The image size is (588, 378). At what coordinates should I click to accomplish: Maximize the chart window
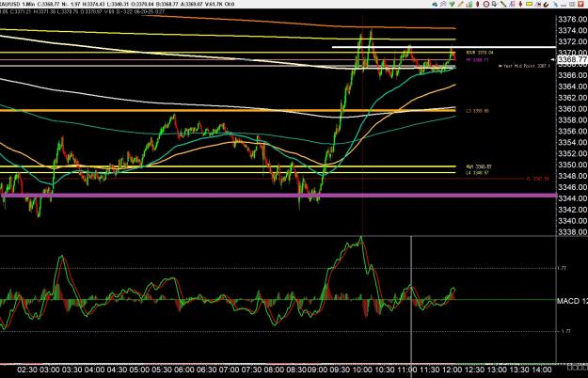(x=572, y=4)
